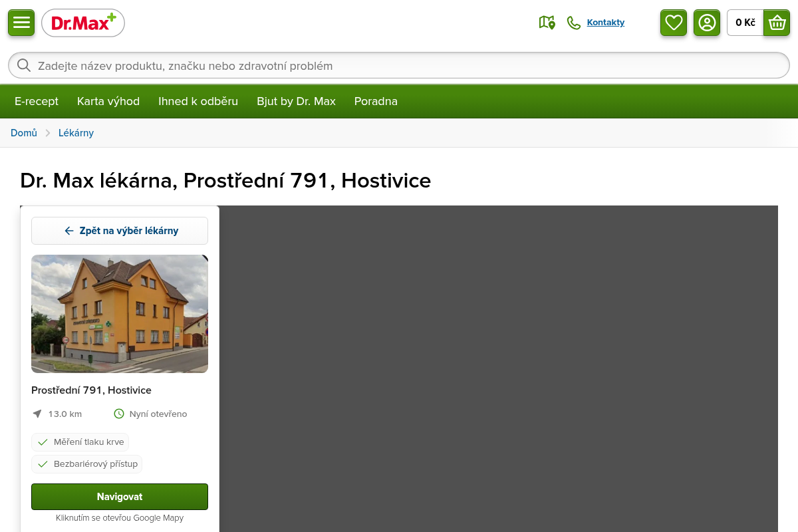
Task: Open the E-recept menu item
Action: coord(37,101)
